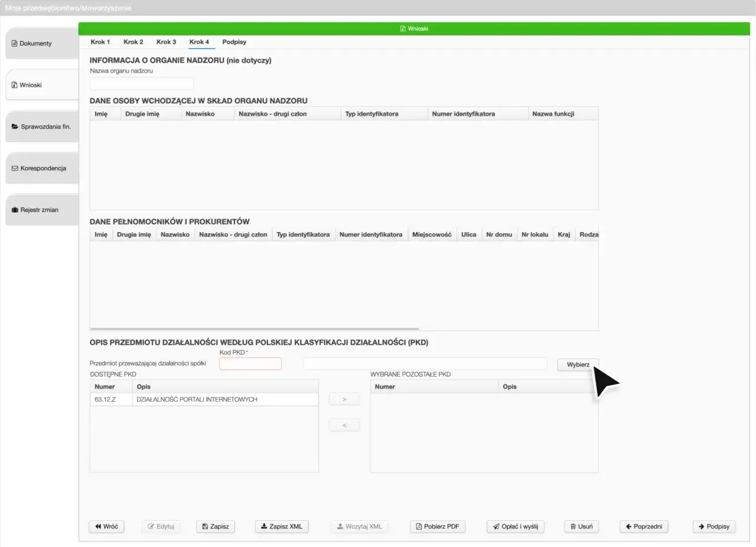Click the right arrow to move PKD
Image resolution: width=756 pixels, height=547 pixels.
(344, 399)
